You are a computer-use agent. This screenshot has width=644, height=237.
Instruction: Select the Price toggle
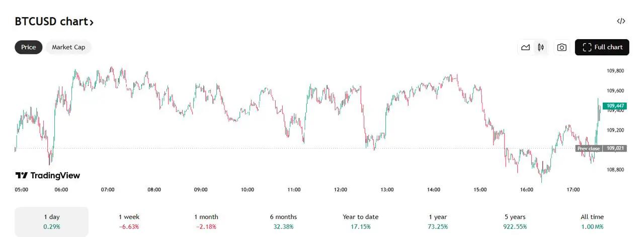(x=29, y=47)
